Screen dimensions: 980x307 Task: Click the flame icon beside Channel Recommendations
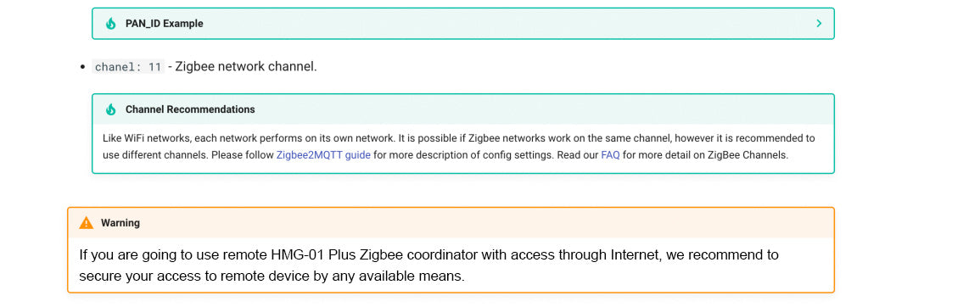[110, 109]
